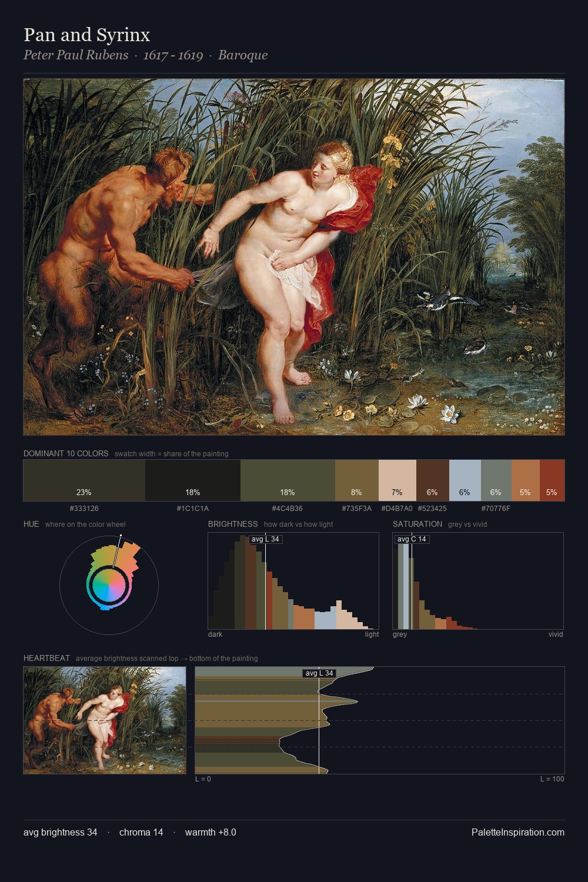Select the light blue-grey 6% swatch
588x882 pixels.
(x=465, y=480)
